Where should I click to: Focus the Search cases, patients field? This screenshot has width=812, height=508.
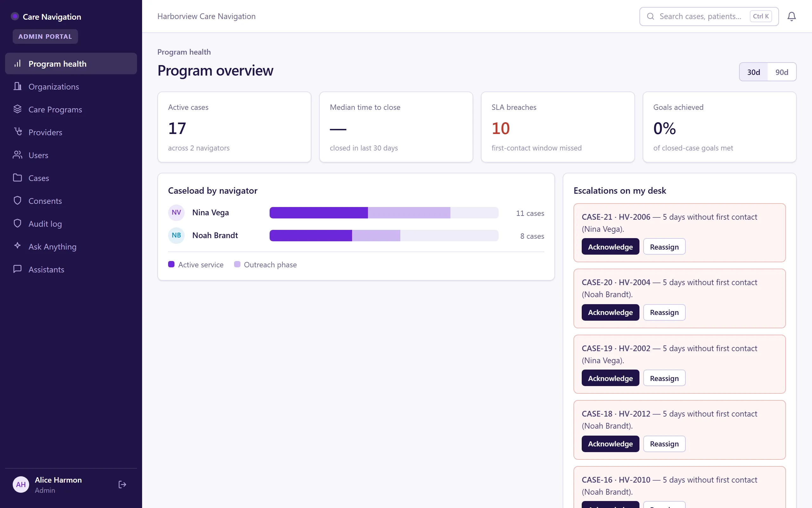[x=709, y=17]
